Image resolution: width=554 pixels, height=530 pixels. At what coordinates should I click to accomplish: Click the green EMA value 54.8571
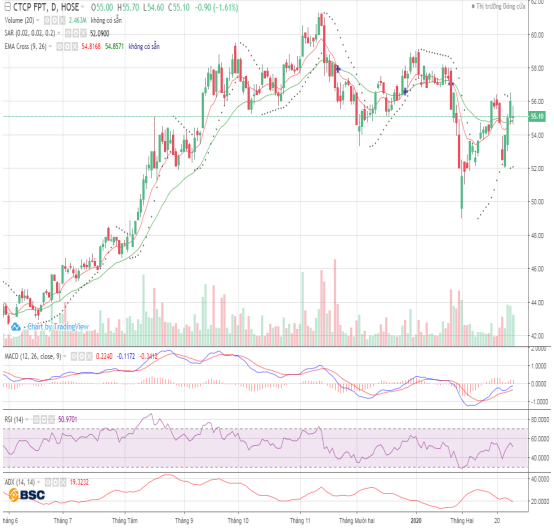click(x=114, y=46)
